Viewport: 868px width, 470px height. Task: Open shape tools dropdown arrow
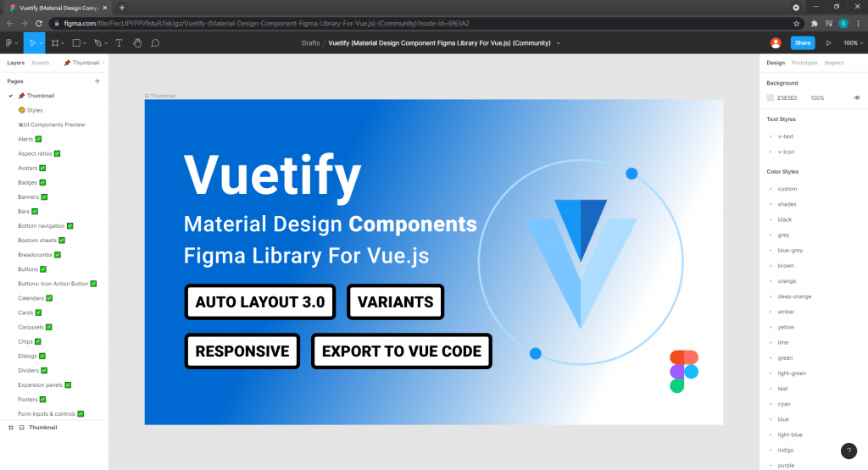pyautogui.click(x=85, y=43)
